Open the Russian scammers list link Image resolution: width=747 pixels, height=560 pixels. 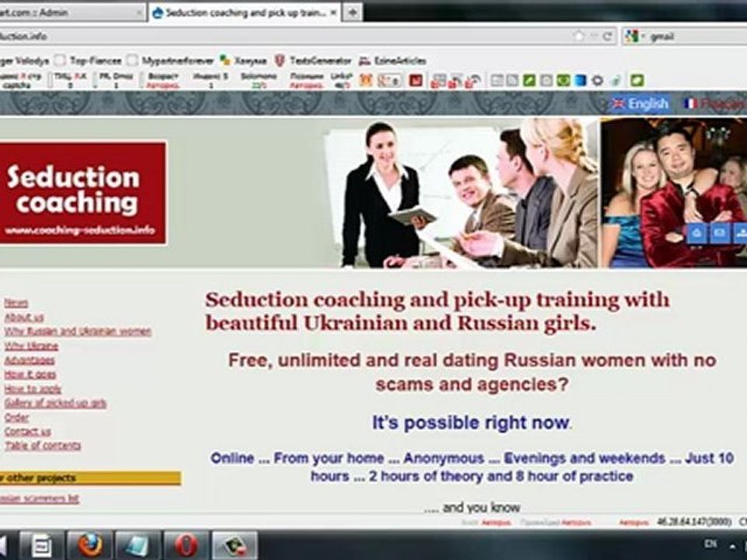pyautogui.click(x=39, y=499)
